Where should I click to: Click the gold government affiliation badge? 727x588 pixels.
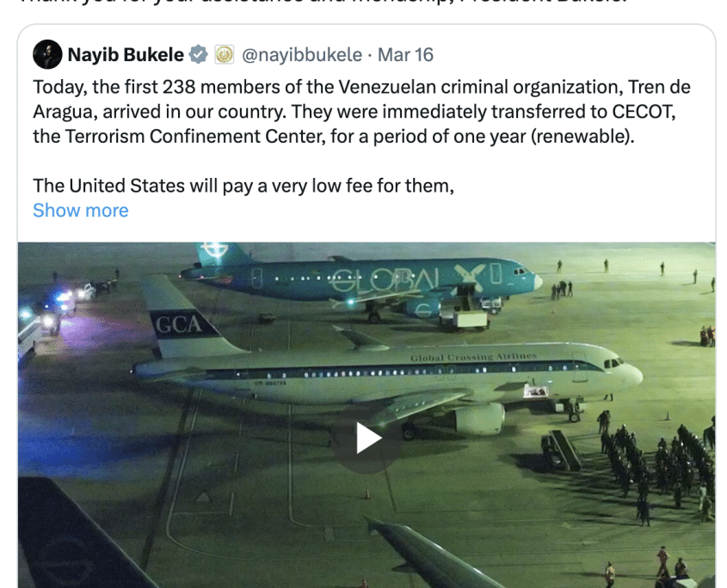pyautogui.click(x=224, y=55)
